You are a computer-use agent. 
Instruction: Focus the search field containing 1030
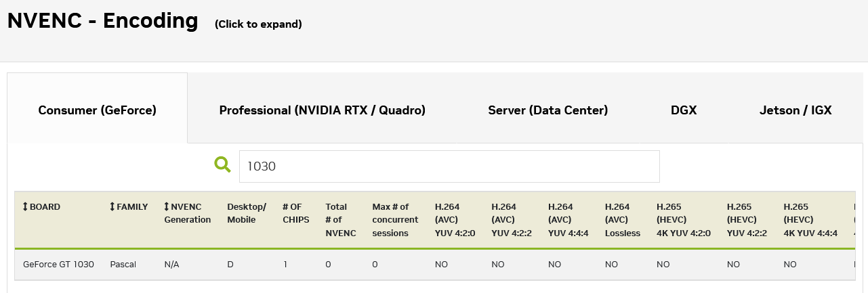pos(449,166)
